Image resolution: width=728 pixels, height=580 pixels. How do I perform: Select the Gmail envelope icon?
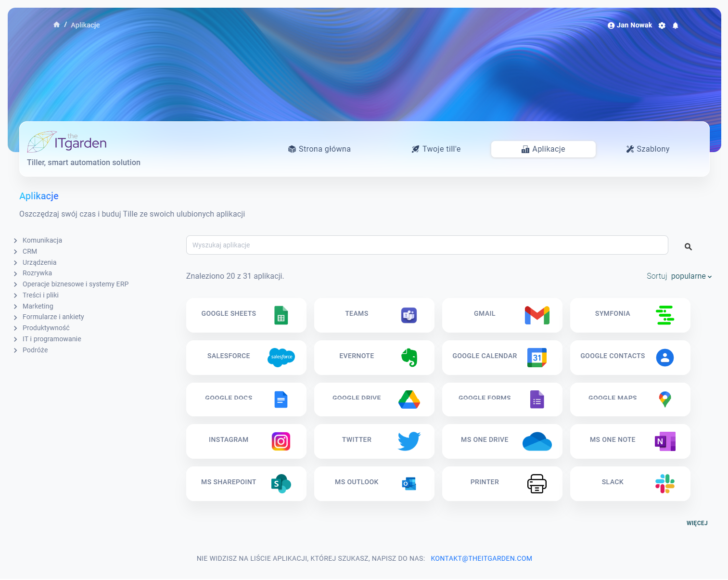pyautogui.click(x=537, y=315)
